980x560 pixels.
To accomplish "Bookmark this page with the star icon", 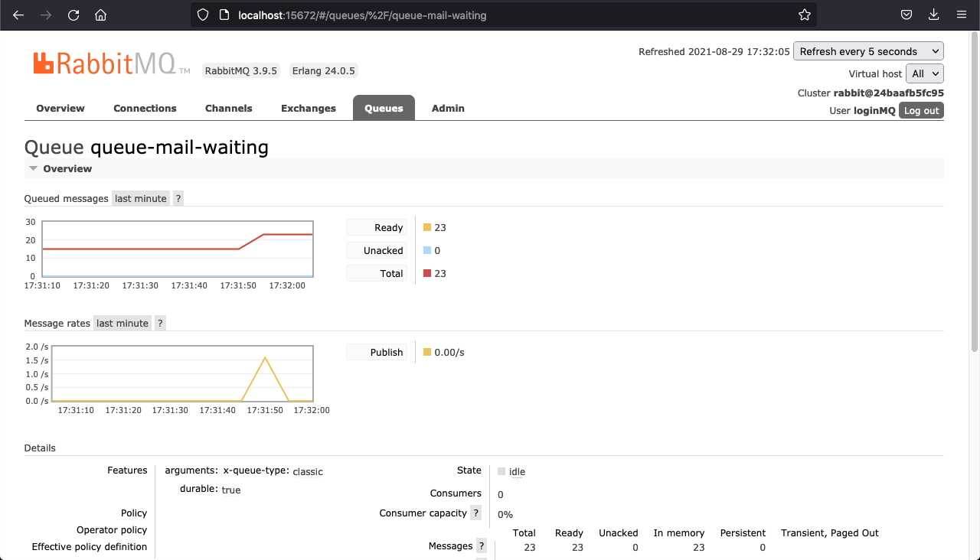I will tap(805, 15).
